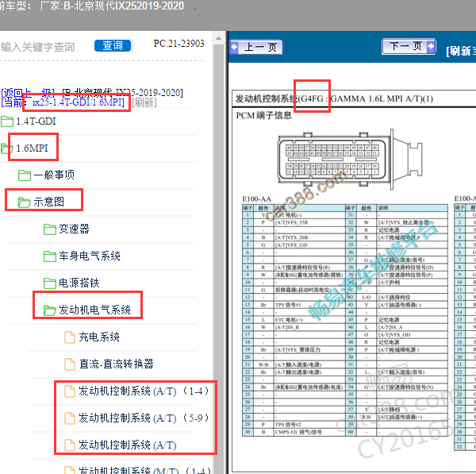This screenshot has height=474, width=476.
Task: Click the [A/T]SS_B cell in row 16
Action: [x=309, y=327]
